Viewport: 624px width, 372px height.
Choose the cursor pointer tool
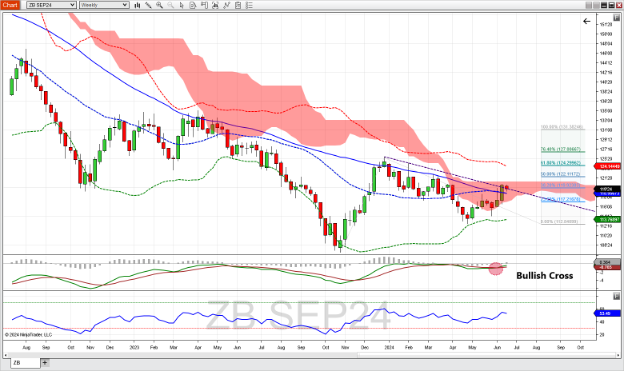pyautogui.click(x=181, y=5)
